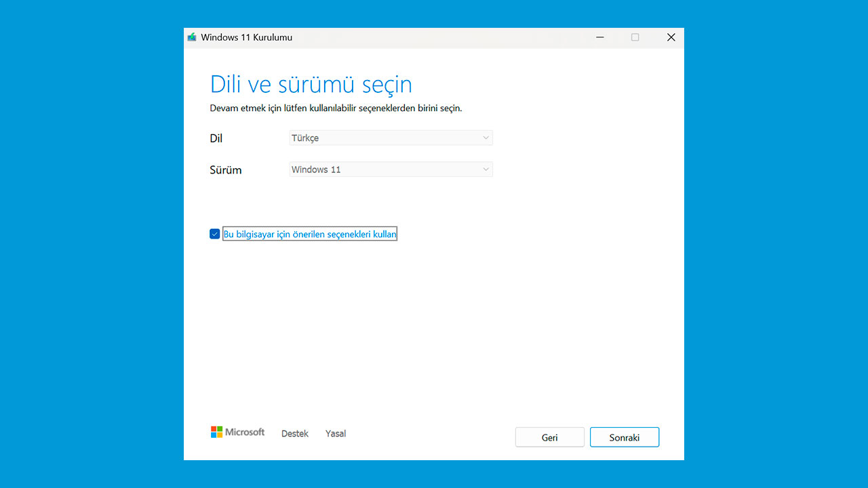Click the Microsoft logo at the bottom
The image size is (868, 488).
(237, 432)
